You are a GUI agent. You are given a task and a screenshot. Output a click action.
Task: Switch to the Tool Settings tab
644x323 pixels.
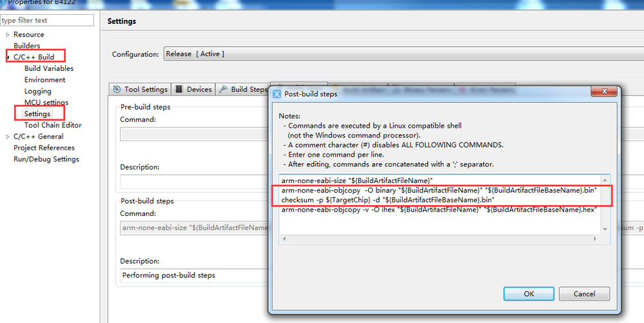click(x=141, y=89)
